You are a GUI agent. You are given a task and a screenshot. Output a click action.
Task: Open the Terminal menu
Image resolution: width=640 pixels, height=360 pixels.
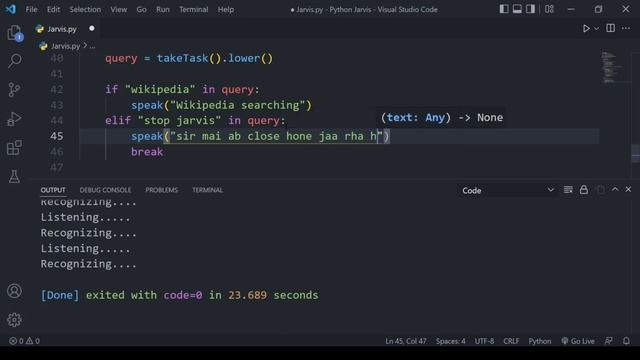pyautogui.click(x=193, y=9)
